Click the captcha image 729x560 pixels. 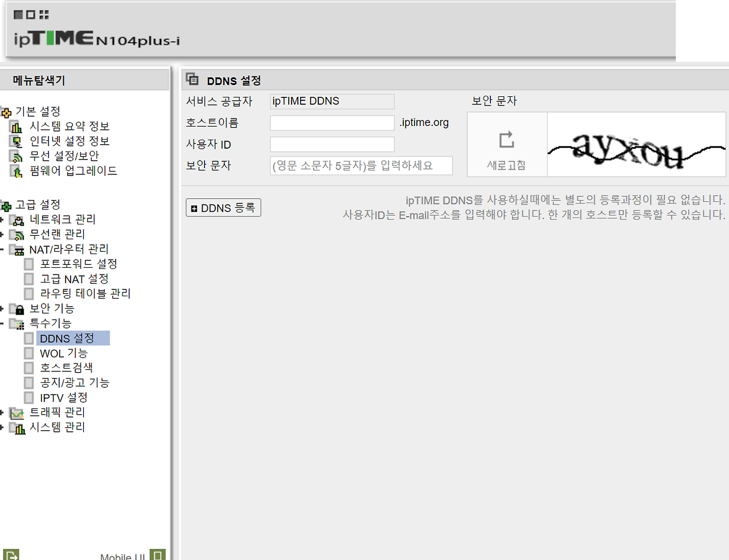[x=636, y=144]
